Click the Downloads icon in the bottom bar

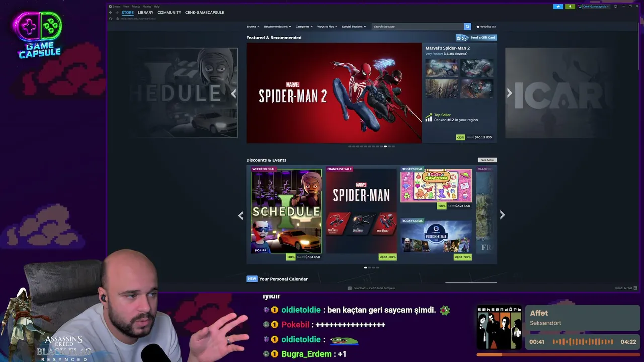350,288
